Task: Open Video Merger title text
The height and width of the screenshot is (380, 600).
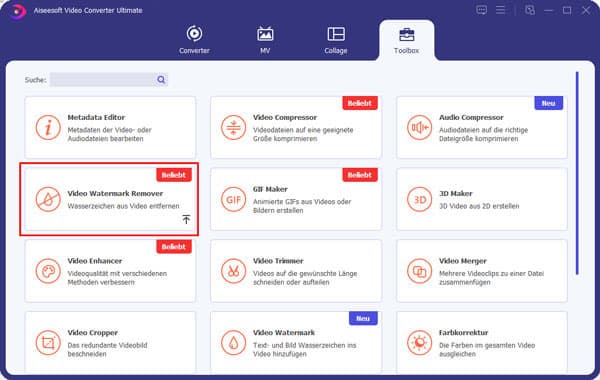Action: tap(463, 261)
